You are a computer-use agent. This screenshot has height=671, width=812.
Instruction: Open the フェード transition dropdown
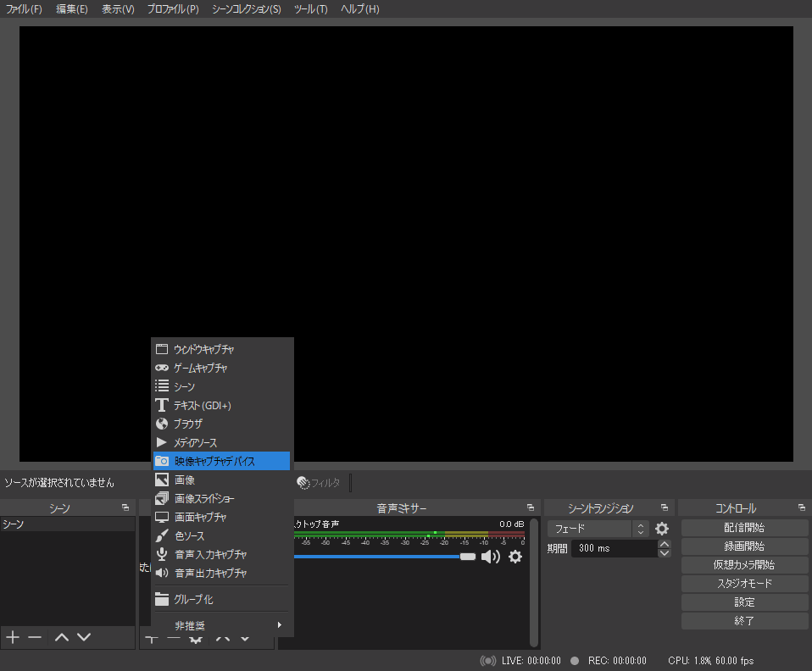[x=598, y=529]
